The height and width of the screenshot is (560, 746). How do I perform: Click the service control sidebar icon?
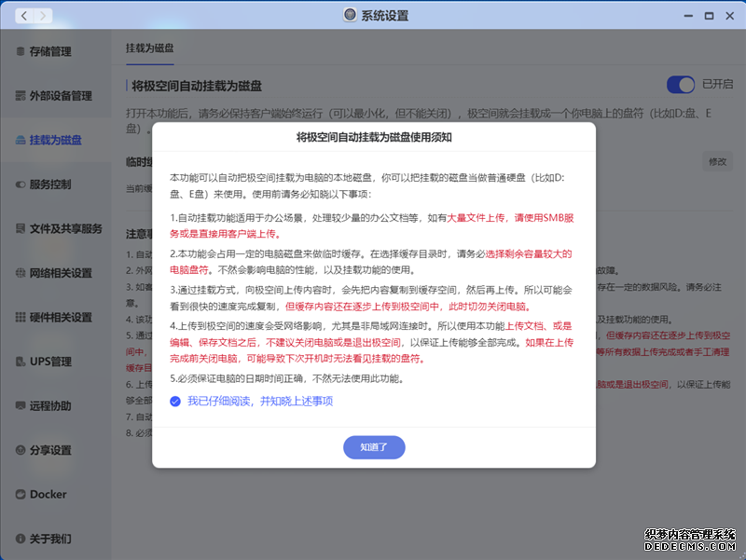point(21,184)
